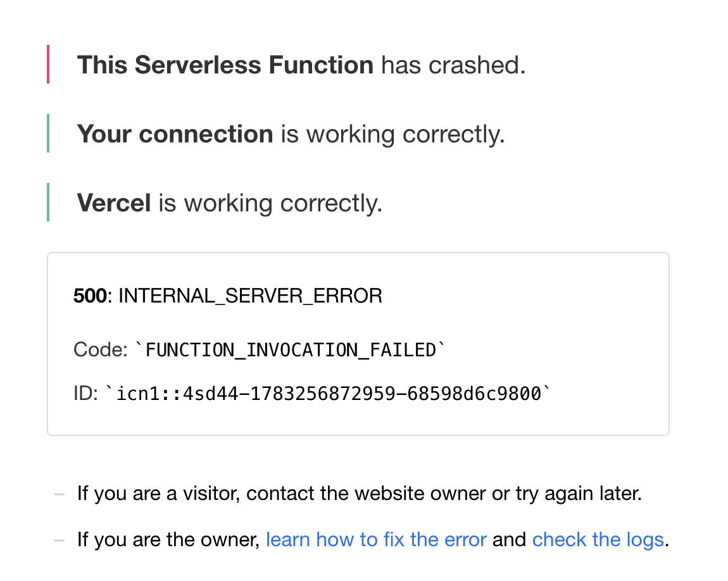728x581 pixels.
Task: Click the request ID starting with icn1
Action: (x=329, y=394)
